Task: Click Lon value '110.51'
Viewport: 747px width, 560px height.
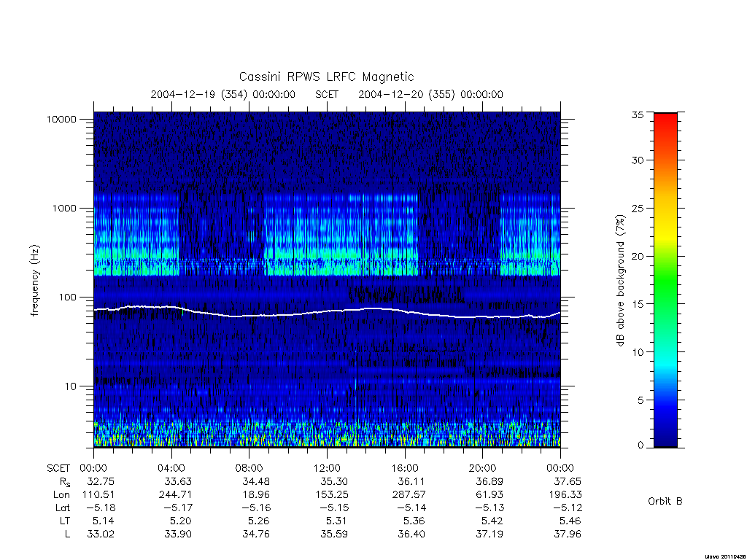Action: (98, 495)
